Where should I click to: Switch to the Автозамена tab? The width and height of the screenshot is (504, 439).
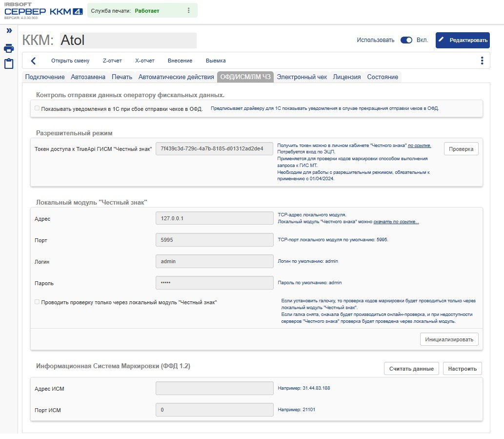(x=88, y=77)
